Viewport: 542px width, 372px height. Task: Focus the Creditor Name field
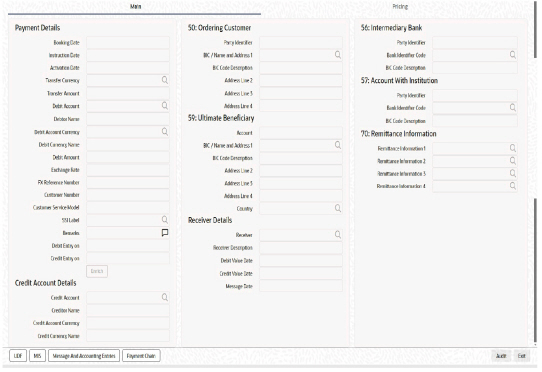[128, 310]
